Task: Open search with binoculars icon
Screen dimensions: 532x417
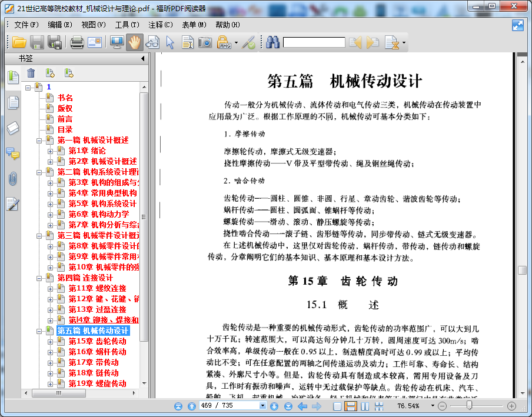Action: [273, 42]
